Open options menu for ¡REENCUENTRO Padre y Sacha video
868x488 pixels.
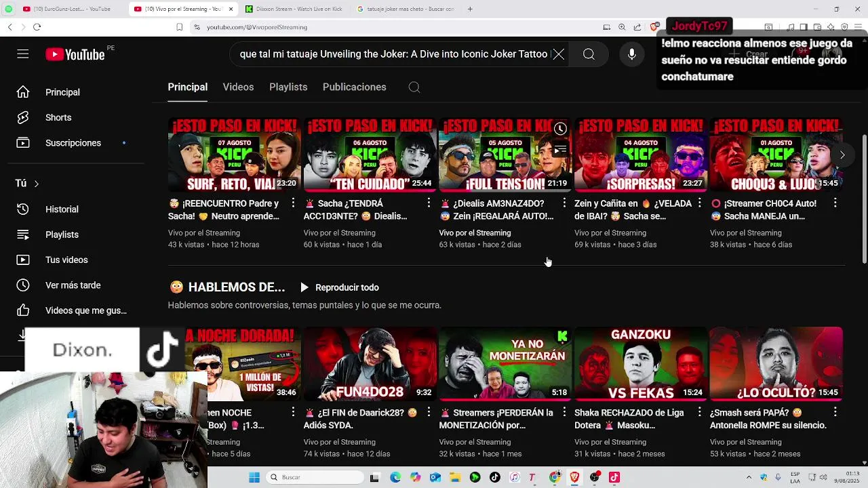pos(293,203)
